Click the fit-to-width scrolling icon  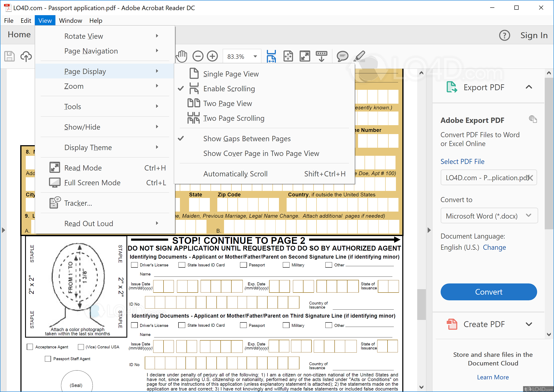pyautogui.click(x=271, y=56)
